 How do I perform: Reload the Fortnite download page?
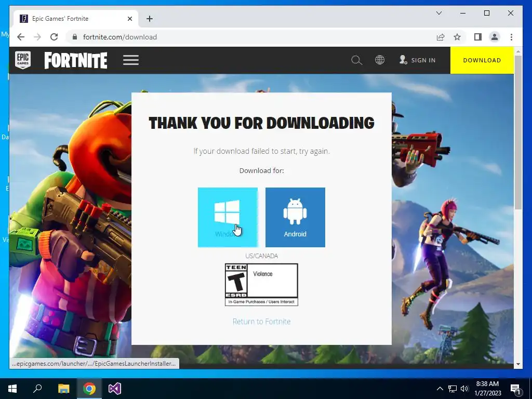coord(54,37)
